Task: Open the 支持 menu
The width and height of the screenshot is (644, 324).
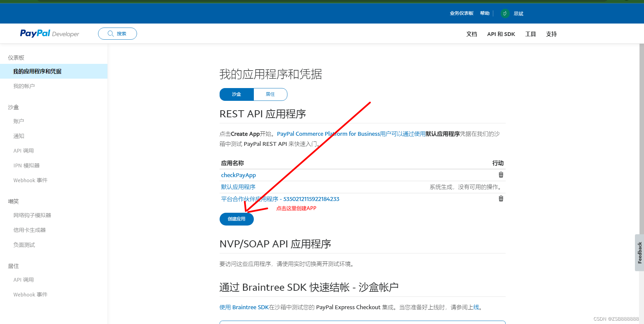Action: (551, 34)
